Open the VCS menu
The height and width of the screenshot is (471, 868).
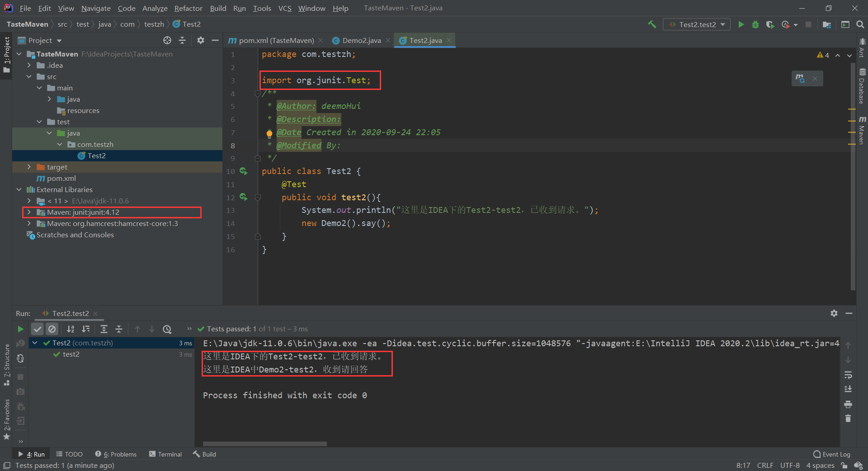click(x=285, y=8)
